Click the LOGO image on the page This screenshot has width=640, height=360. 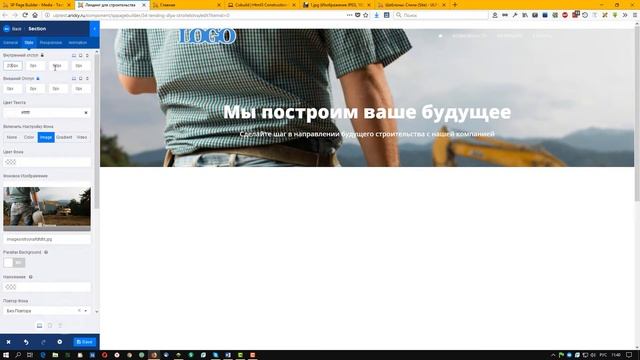pos(207,36)
